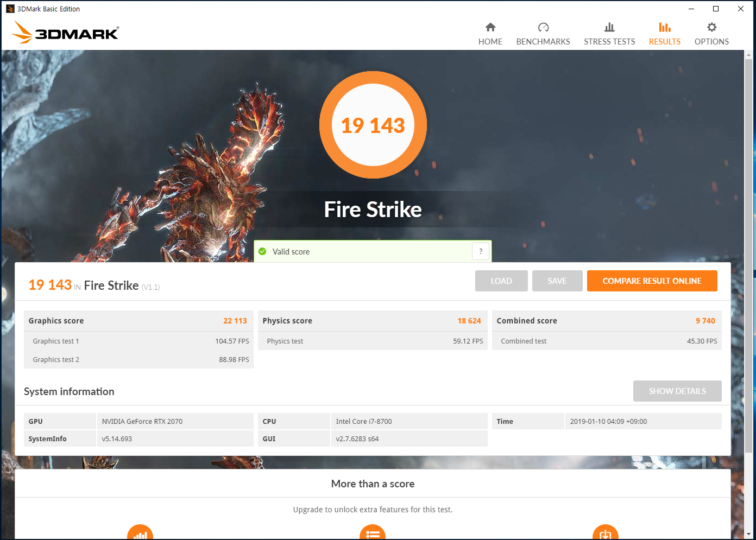
Task: Click the 3DMark logo
Action: pos(65,33)
